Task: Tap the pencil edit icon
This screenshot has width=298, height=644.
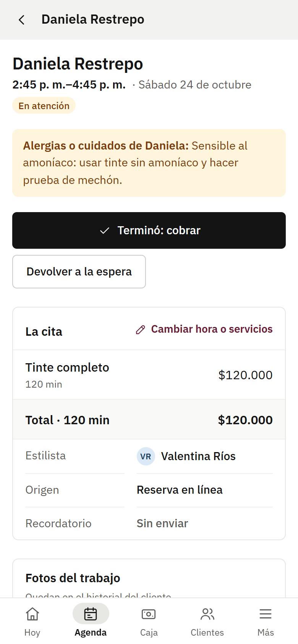Action: point(141,330)
